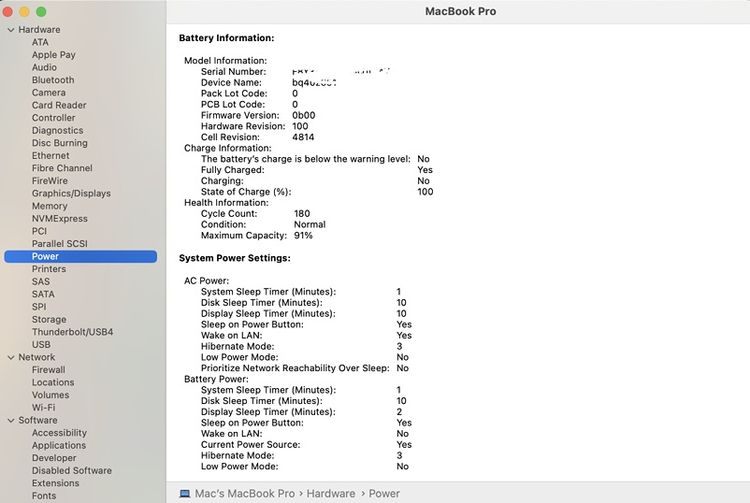Open Parallel SCSI entry
750x503 pixels.
[60, 244]
